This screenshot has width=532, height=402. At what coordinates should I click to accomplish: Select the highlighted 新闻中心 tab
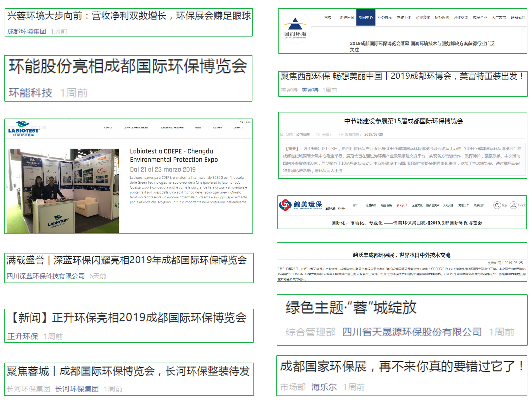[x=366, y=17]
